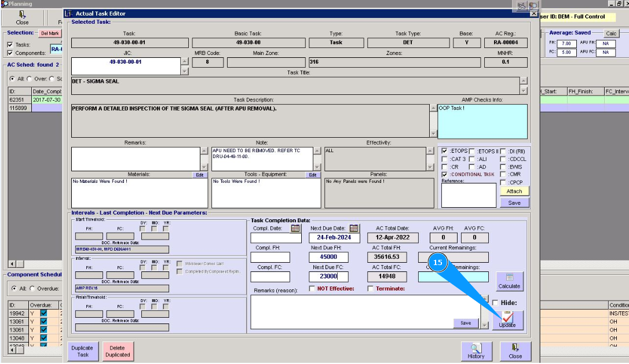Toggle Components checkbox in Planning Selection
The image size is (629, 364).
coord(10,53)
